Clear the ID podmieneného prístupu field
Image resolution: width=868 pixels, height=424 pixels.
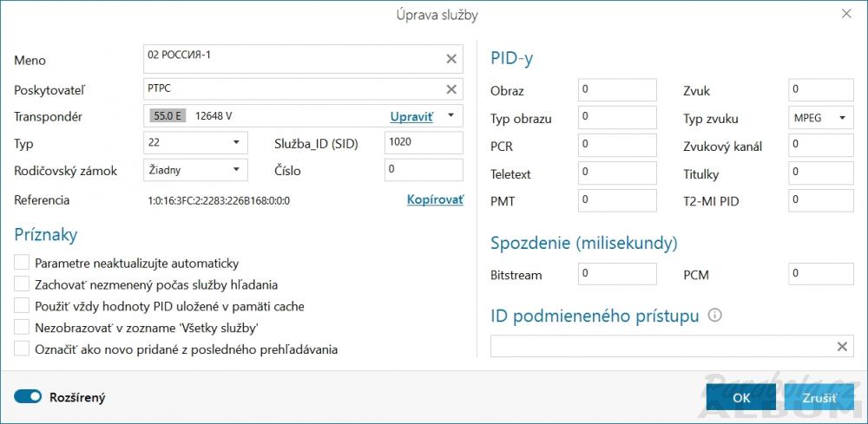point(841,347)
